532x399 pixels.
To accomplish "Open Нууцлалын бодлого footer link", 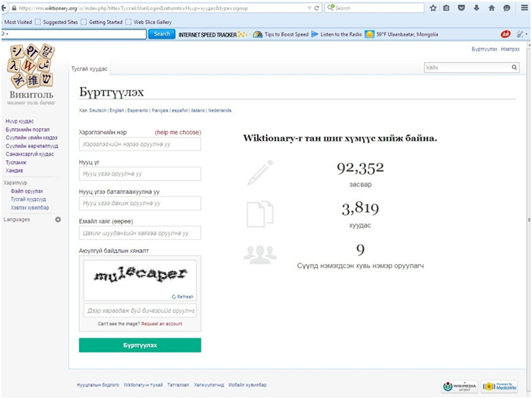I will (98, 385).
